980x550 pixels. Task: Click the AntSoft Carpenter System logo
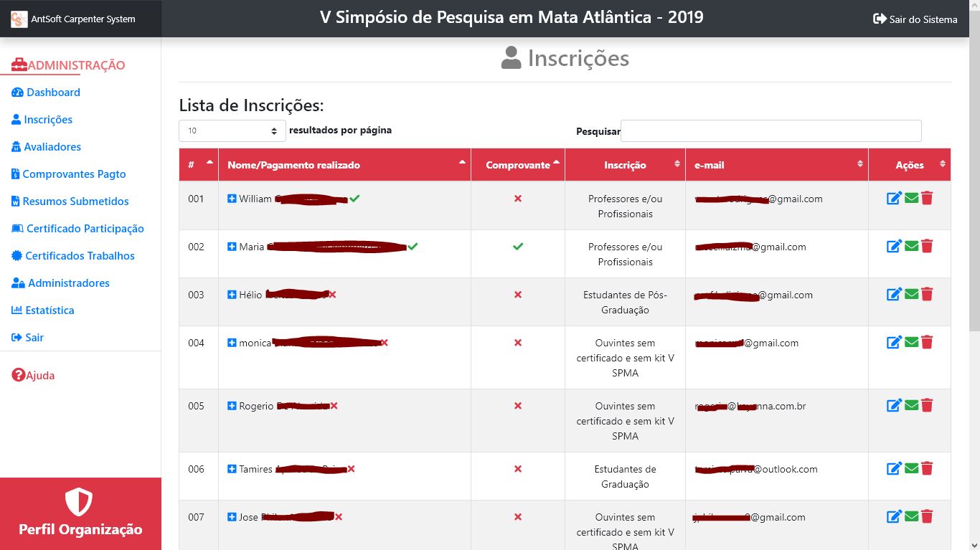(x=19, y=19)
